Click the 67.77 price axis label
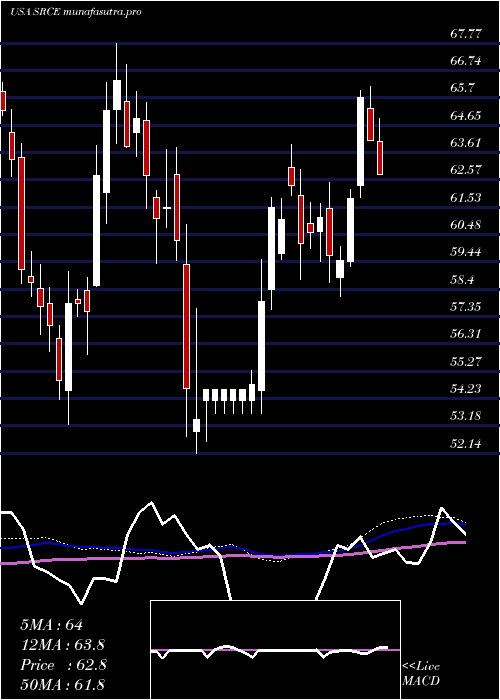500x700 pixels. (x=466, y=33)
